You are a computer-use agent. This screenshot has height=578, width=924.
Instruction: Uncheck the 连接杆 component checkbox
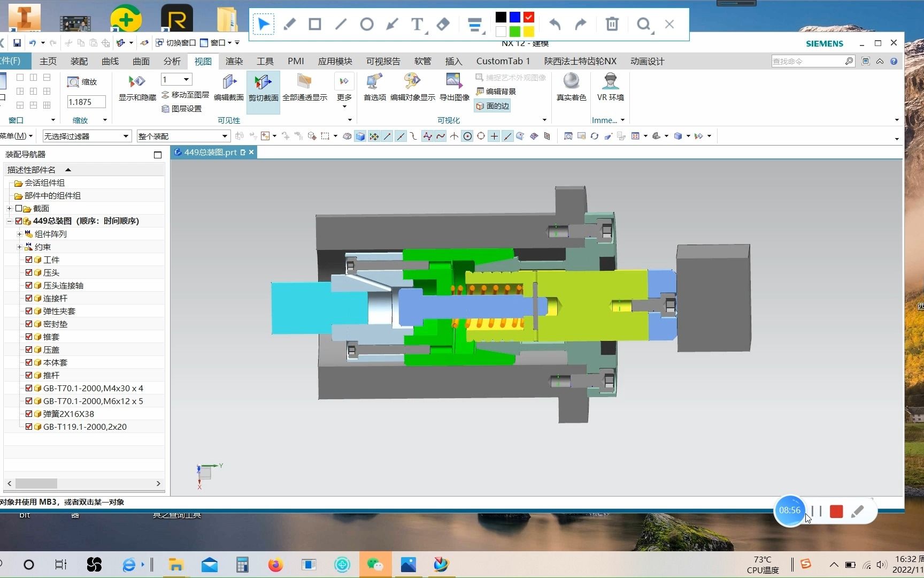pyautogui.click(x=29, y=298)
